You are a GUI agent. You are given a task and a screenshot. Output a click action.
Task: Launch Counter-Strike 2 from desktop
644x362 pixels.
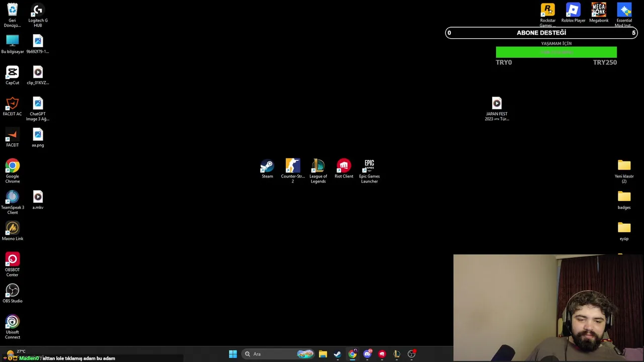point(293,171)
